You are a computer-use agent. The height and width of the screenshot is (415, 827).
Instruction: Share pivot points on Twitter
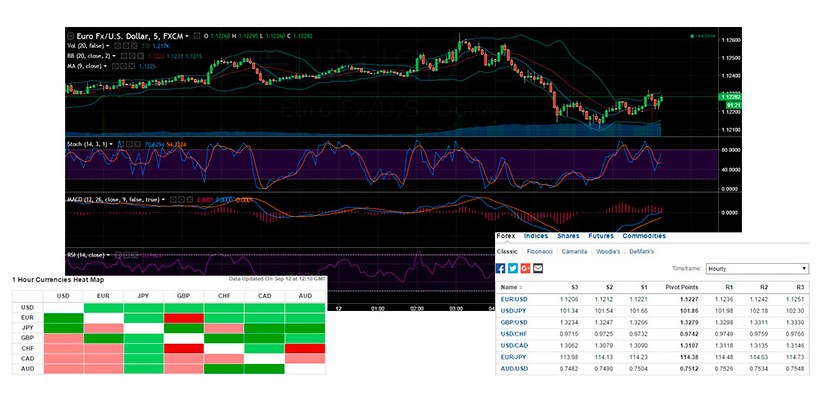[x=513, y=268]
